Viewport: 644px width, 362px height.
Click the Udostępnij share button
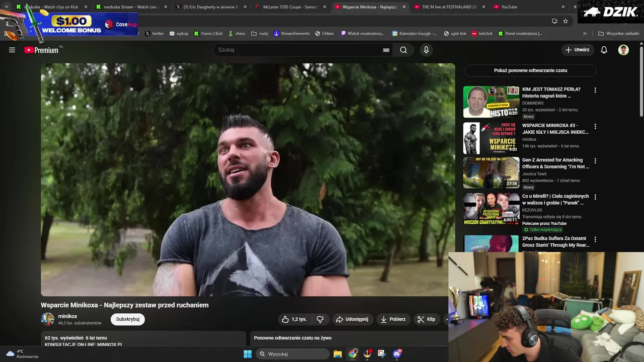(x=352, y=319)
